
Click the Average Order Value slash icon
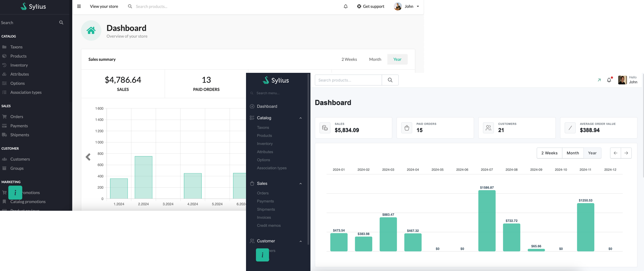[x=570, y=128]
